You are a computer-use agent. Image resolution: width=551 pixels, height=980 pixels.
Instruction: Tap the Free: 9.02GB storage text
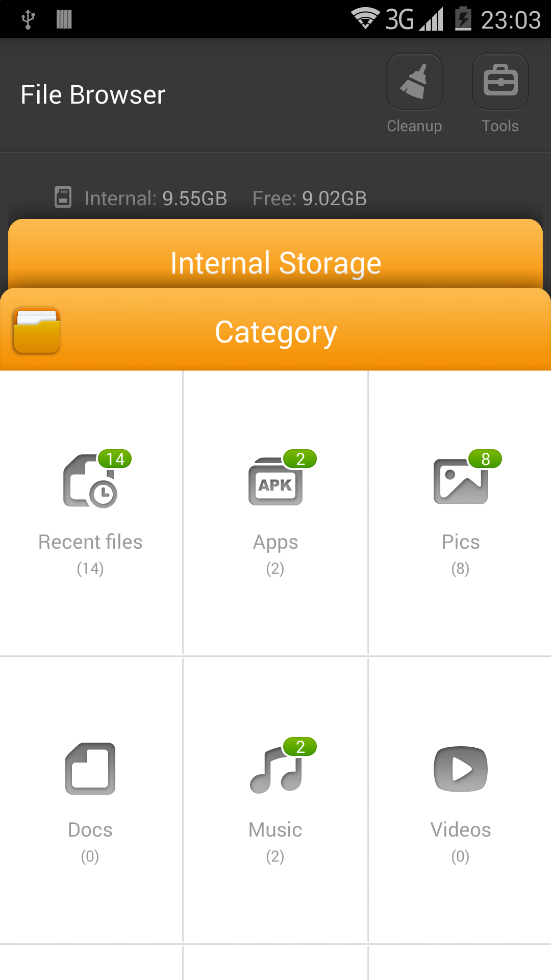coord(309,198)
